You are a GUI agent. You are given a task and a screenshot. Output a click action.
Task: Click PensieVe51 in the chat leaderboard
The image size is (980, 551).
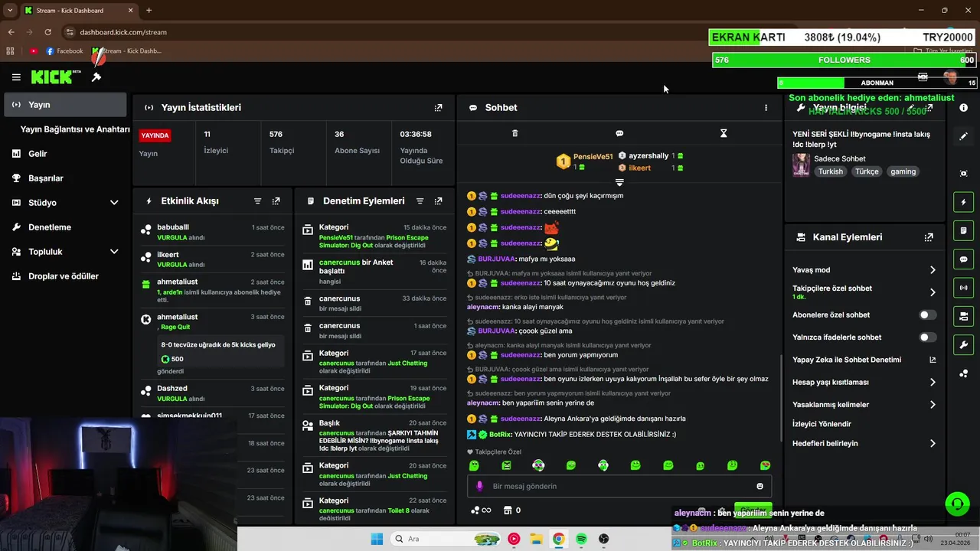[x=593, y=157]
